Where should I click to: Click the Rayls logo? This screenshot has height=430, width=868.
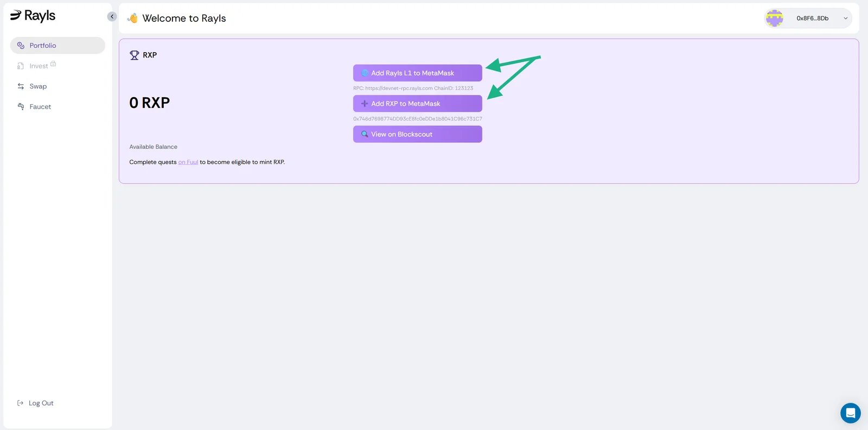33,16
